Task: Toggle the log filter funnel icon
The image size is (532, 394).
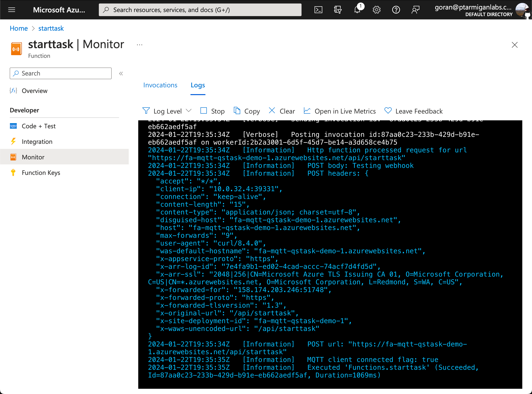Action: 147,111
